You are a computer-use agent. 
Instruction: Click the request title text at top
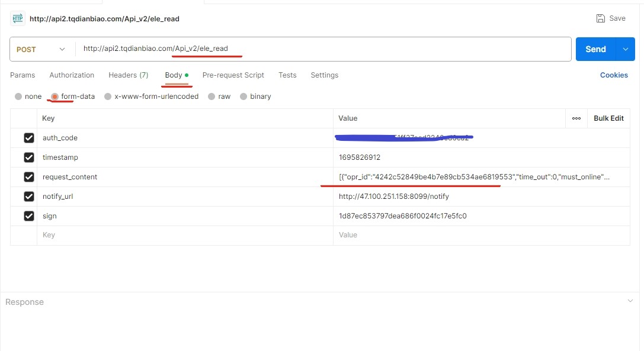104,19
